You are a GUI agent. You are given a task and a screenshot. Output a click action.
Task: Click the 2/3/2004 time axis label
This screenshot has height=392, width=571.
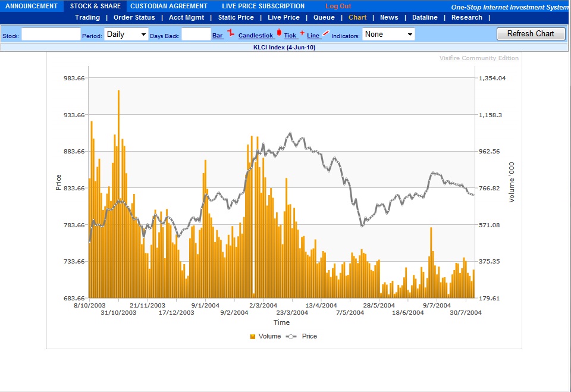(263, 306)
